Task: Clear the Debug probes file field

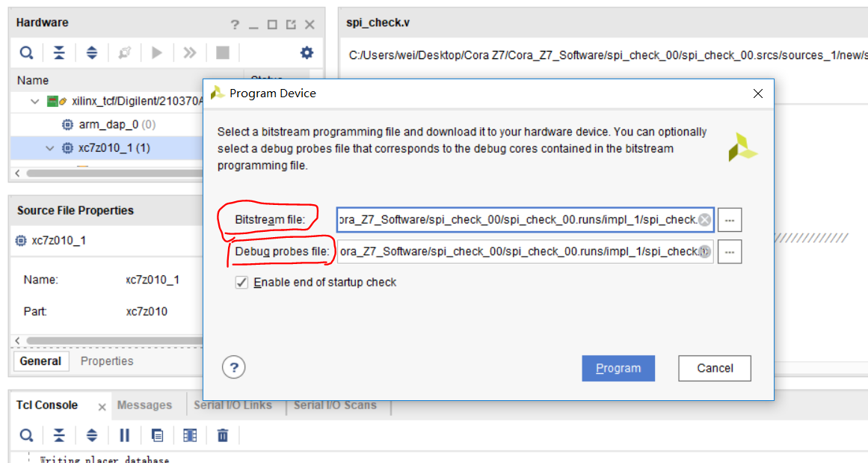Action: point(704,251)
